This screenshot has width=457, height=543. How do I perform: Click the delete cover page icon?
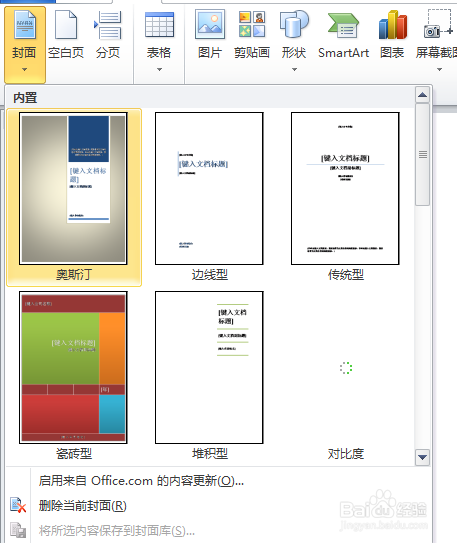pos(18,505)
